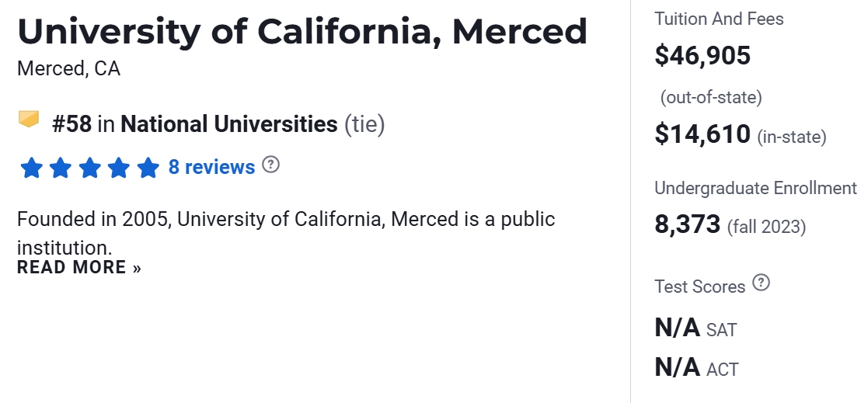Select the $46,905 out-of-state tuition figure

coord(702,55)
